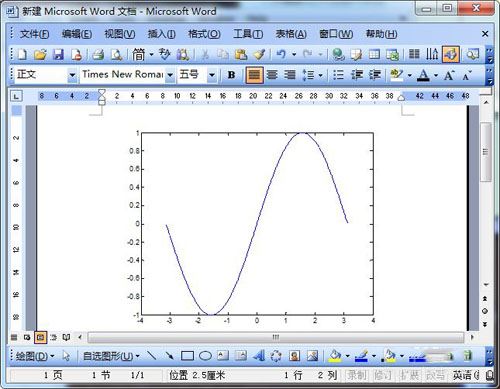The width and height of the screenshot is (500, 389).
Task: Toggle center paragraph alignment
Action: tap(272, 75)
